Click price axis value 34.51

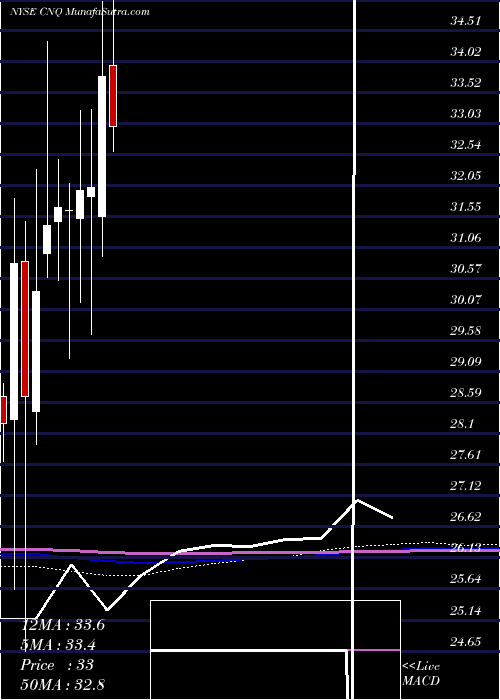pos(465,21)
